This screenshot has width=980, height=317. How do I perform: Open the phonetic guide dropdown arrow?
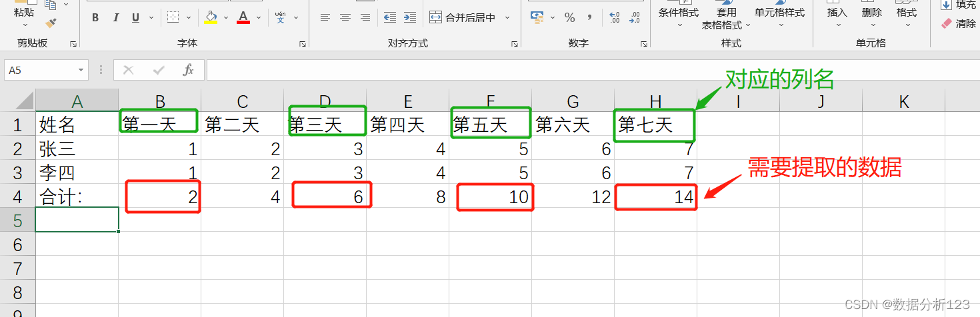click(x=296, y=18)
